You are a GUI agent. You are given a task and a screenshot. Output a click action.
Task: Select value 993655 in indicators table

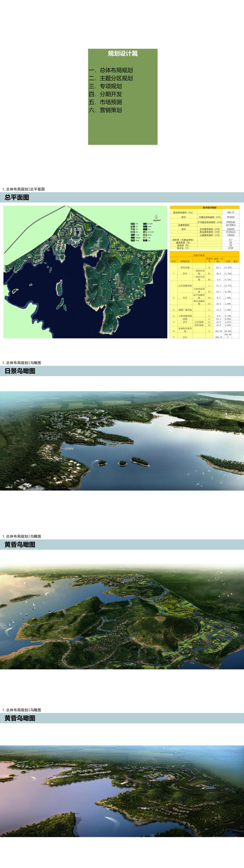pos(231,217)
